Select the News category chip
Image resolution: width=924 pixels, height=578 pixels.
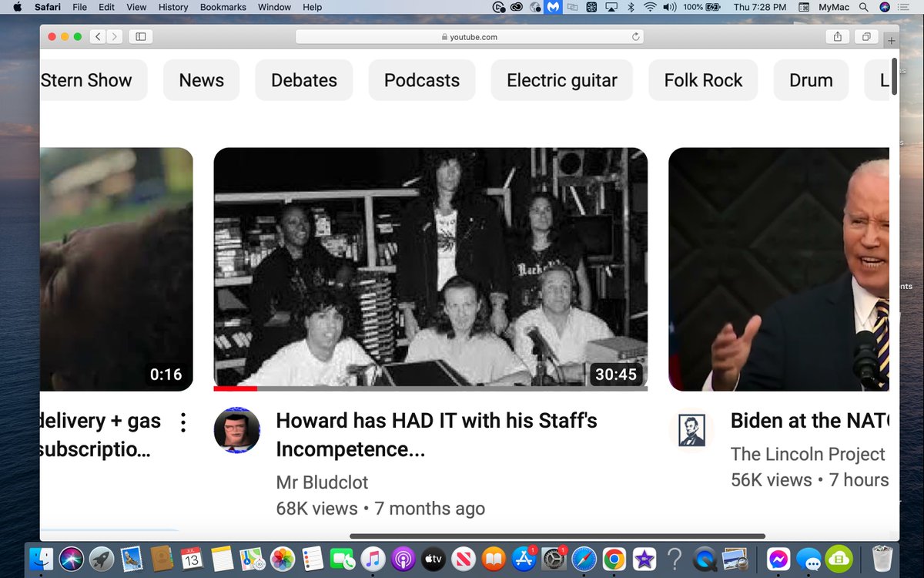(202, 80)
